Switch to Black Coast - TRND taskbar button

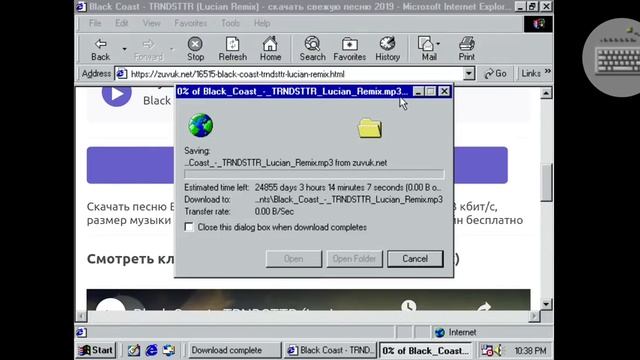(x=331, y=350)
